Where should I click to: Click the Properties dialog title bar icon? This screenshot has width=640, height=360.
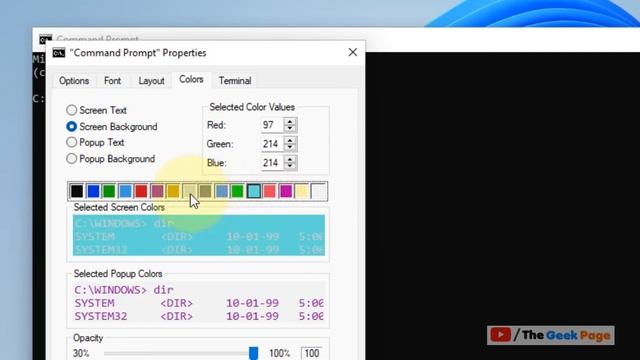59,53
